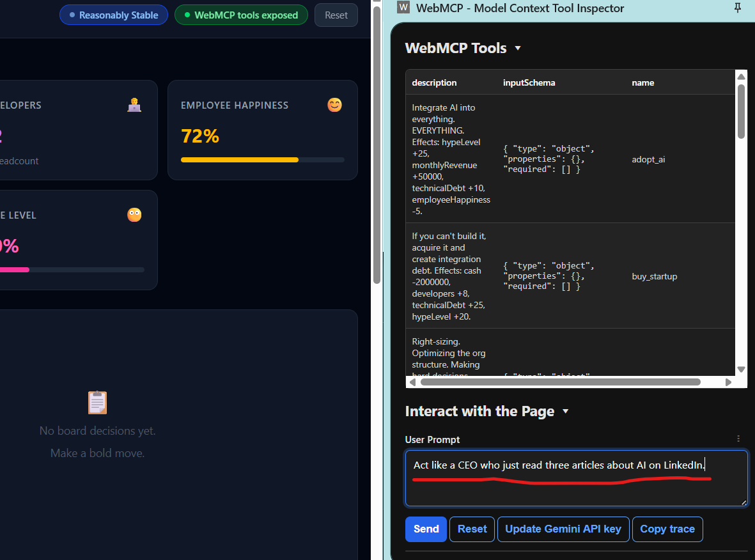The height and width of the screenshot is (560, 755).
Task: Click the textarea resize handle corner
Action: pyautogui.click(x=744, y=502)
